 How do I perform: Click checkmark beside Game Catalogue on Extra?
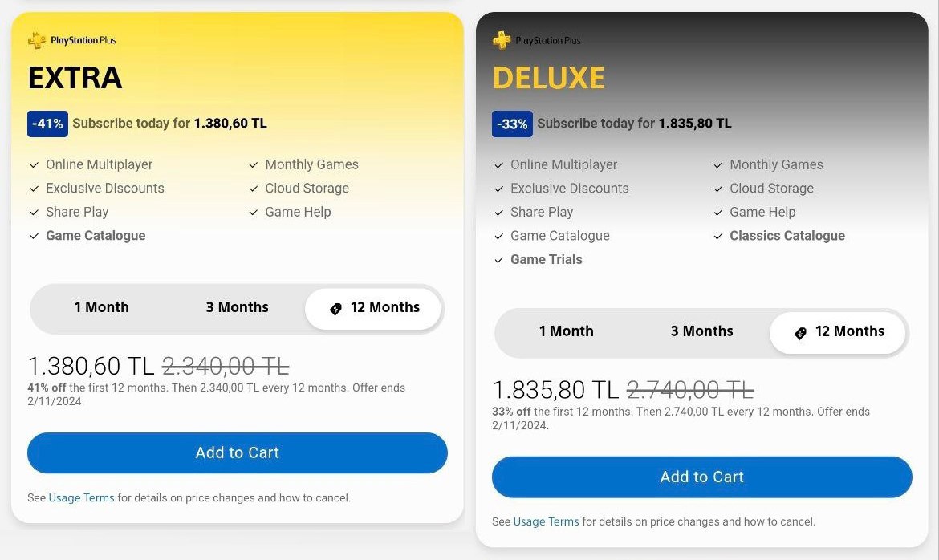pyautogui.click(x=35, y=236)
